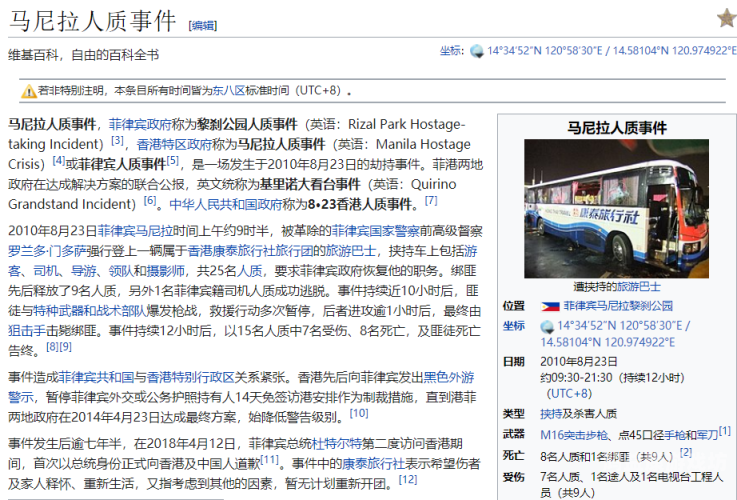Open the 菲律宾政府 link

click(x=140, y=125)
